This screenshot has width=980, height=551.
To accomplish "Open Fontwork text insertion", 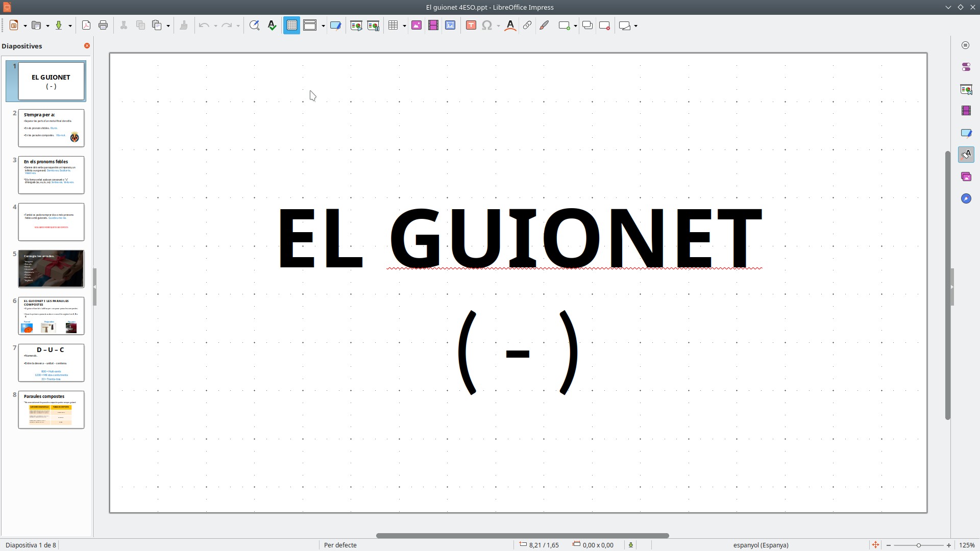I will point(510,26).
